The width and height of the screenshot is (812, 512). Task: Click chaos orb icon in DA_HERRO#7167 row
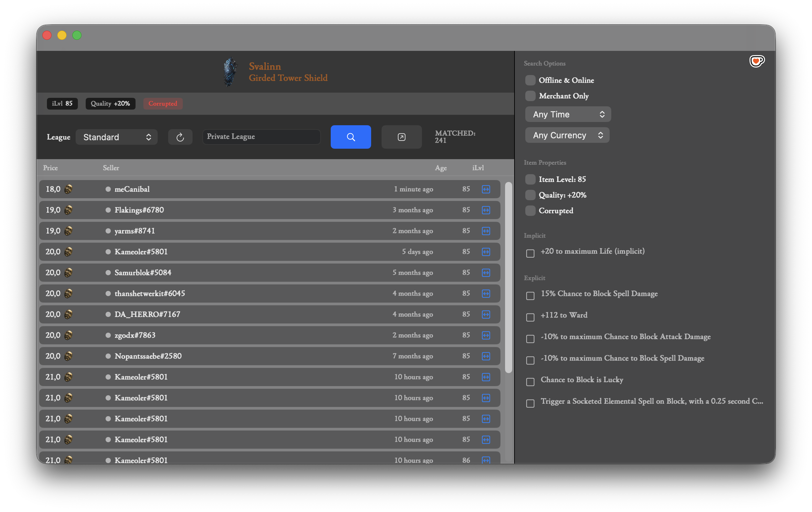point(68,314)
